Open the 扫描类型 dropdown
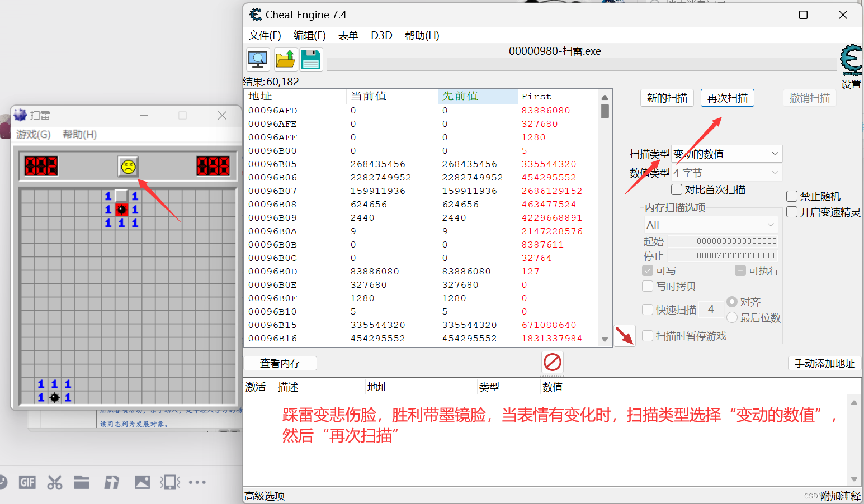 pos(726,154)
